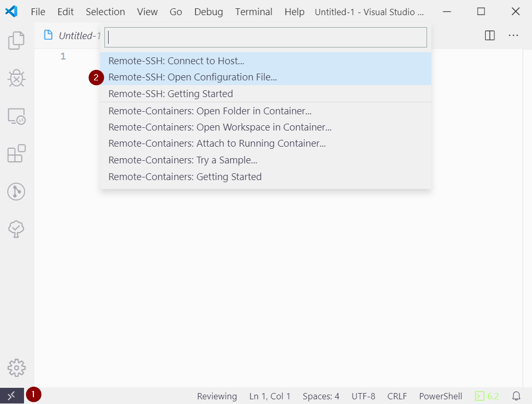Open the Remote Explorer sidebar icon
This screenshot has height=404, width=532.
(16, 116)
